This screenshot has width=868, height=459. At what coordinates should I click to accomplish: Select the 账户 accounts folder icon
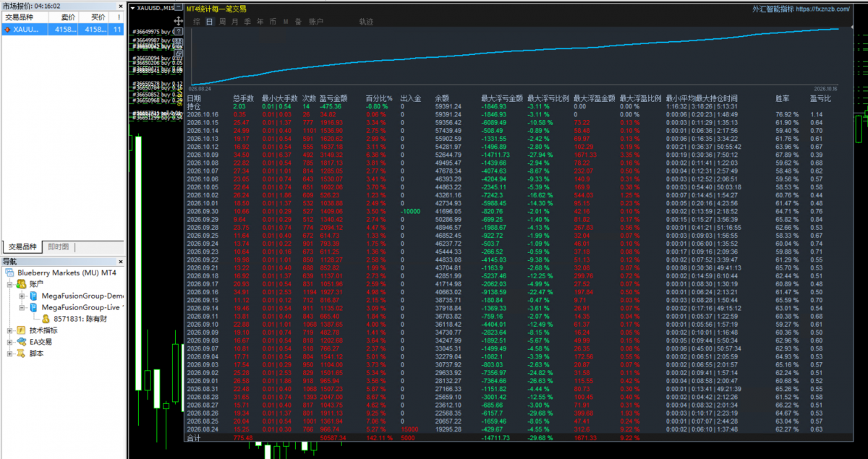tap(21, 284)
